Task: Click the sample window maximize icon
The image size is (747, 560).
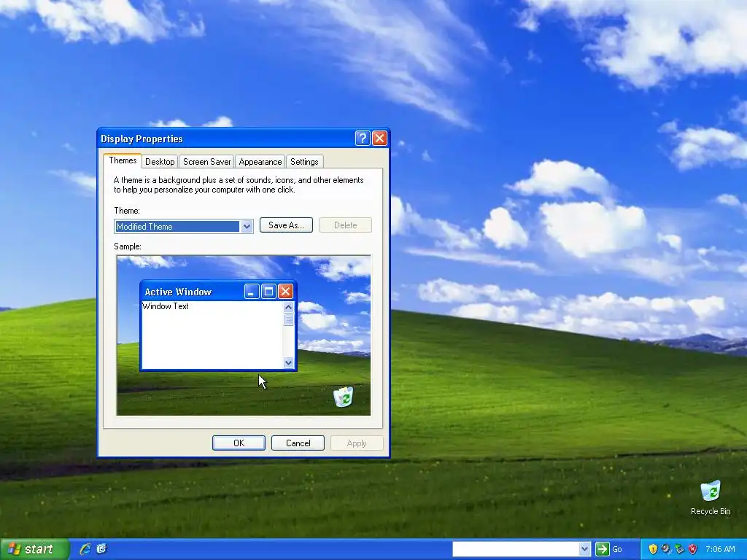Action: point(268,292)
